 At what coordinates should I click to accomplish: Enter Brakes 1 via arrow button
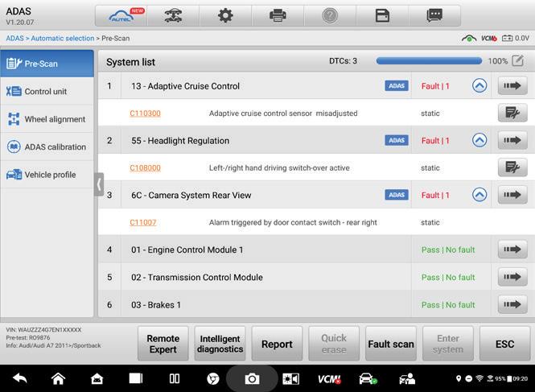click(x=512, y=304)
